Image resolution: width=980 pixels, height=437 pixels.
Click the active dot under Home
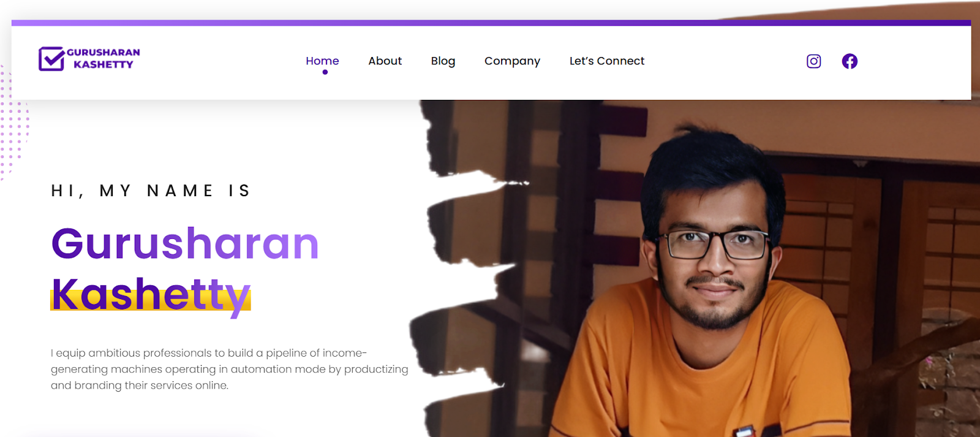point(325,72)
